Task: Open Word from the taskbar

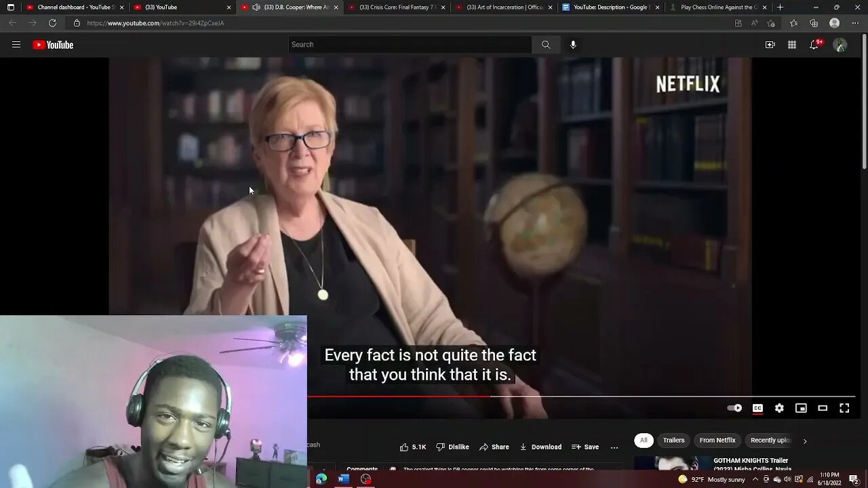Action: pos(343,479)
